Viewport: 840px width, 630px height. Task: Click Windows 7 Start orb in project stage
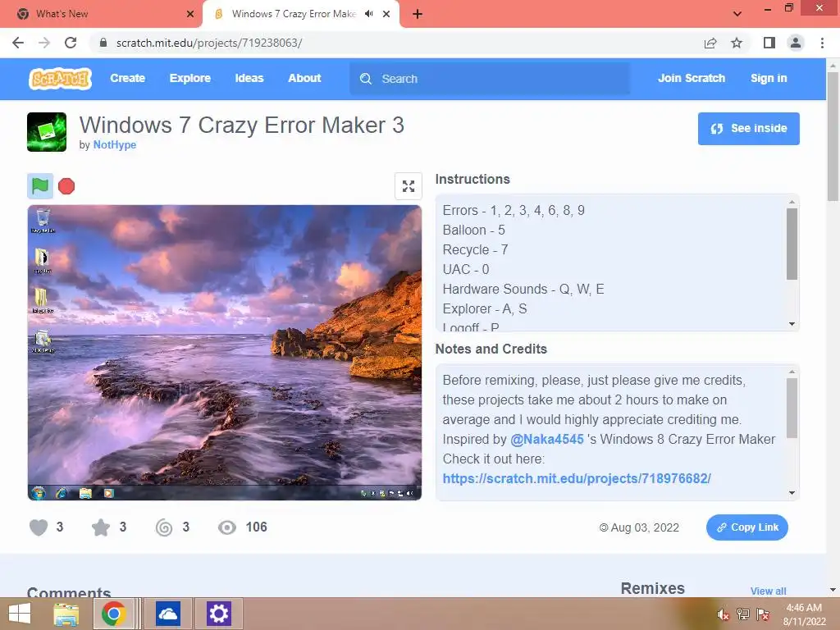point(38,493)
